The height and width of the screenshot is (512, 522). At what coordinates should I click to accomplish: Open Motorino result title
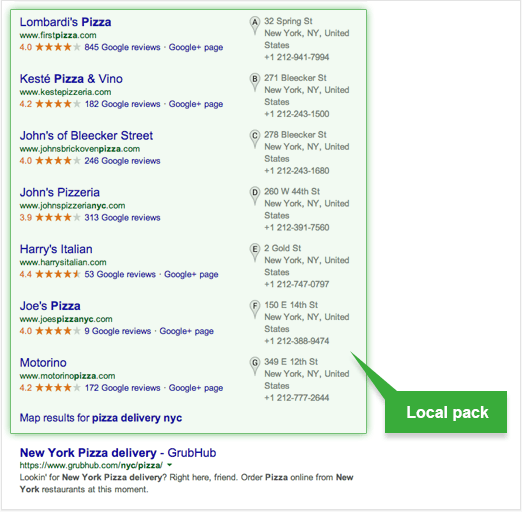pos(43,363)
